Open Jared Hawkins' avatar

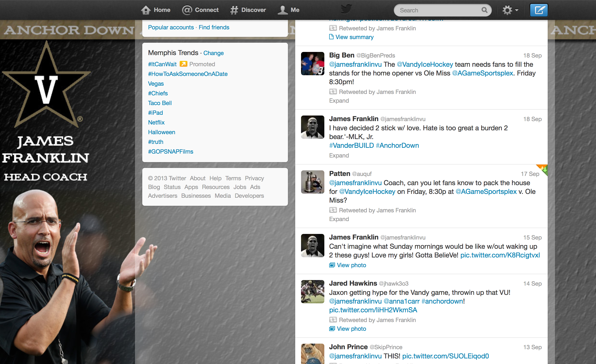(x=313, y=292)
